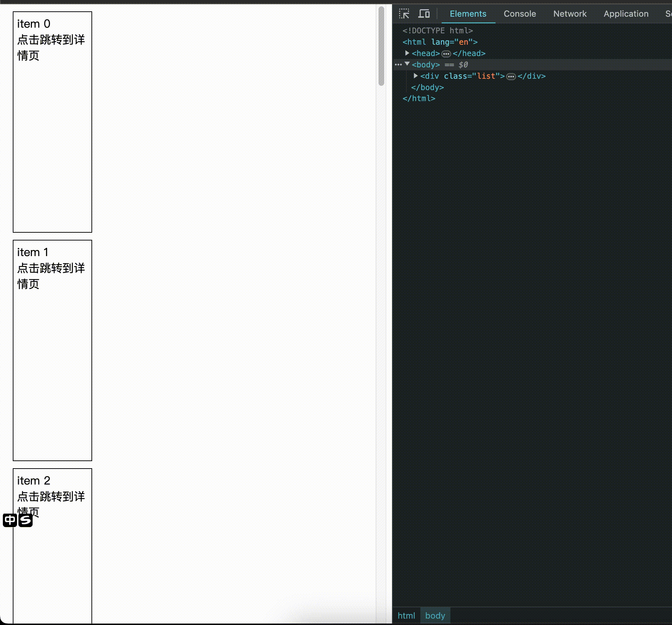Switch to the Network tab
This screenshot has width=672, height=625.
pyautogui.click(x=570, y=13)
